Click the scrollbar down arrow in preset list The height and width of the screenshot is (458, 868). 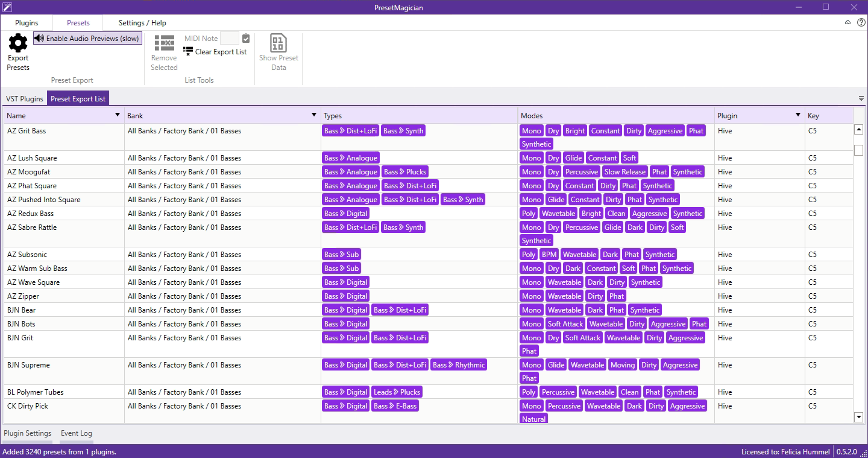click(859, 417)
